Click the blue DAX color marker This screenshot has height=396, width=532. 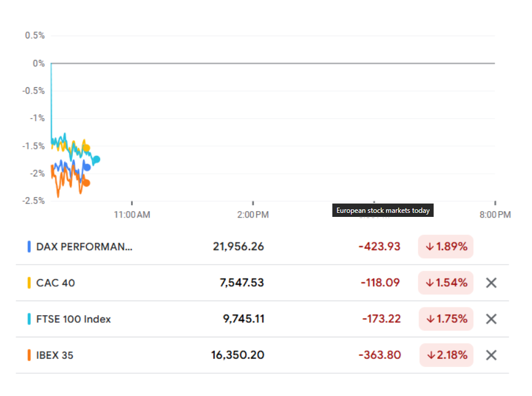29,247
